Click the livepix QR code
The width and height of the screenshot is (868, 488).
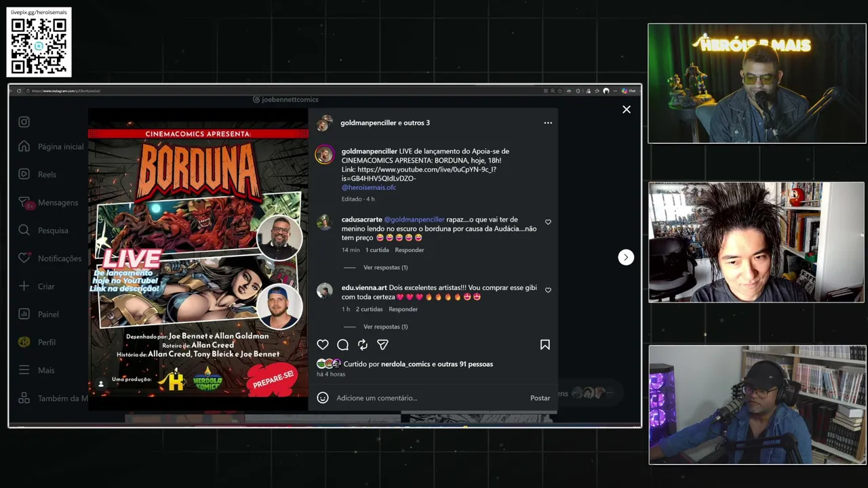pos(39,46)
